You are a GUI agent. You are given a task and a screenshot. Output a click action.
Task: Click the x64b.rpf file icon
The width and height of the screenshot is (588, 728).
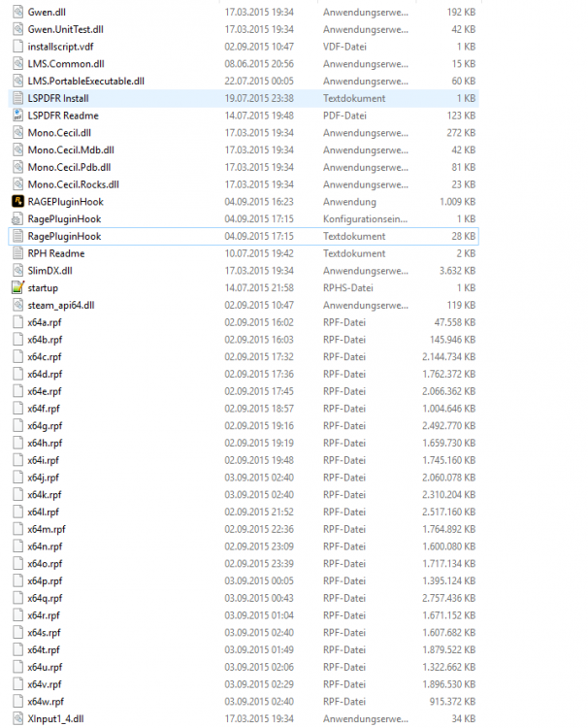[17, 340]
